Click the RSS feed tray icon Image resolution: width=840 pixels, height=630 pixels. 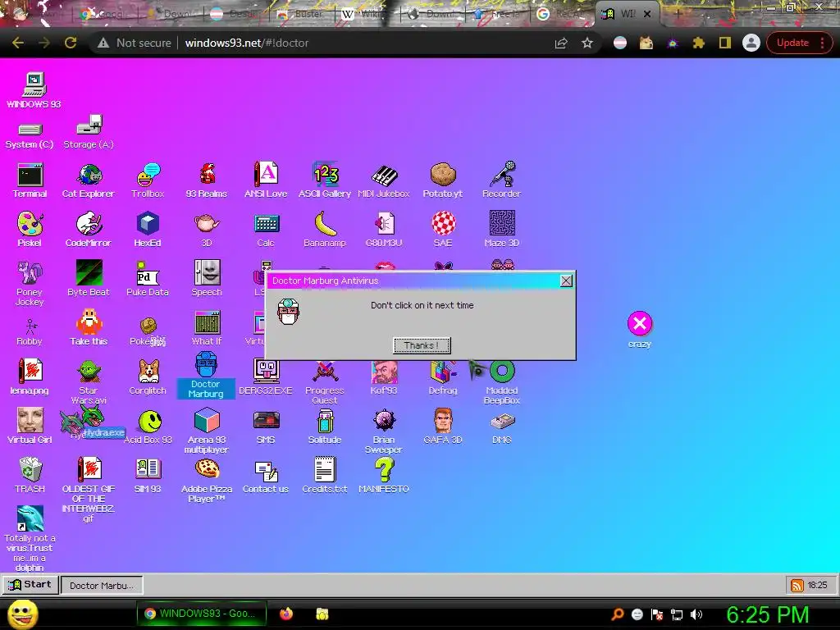tap(797, 585)
